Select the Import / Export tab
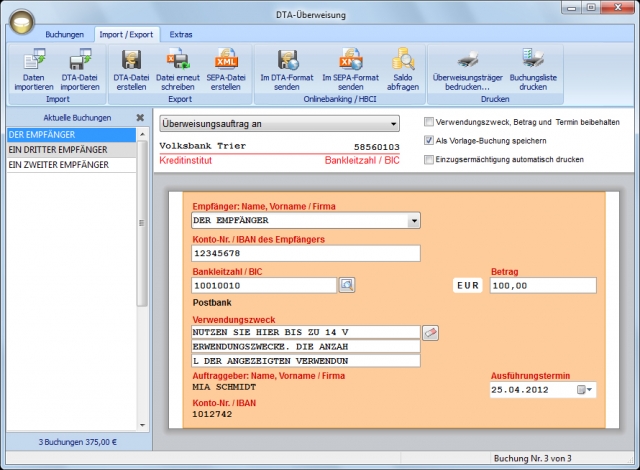 point(126,34)
